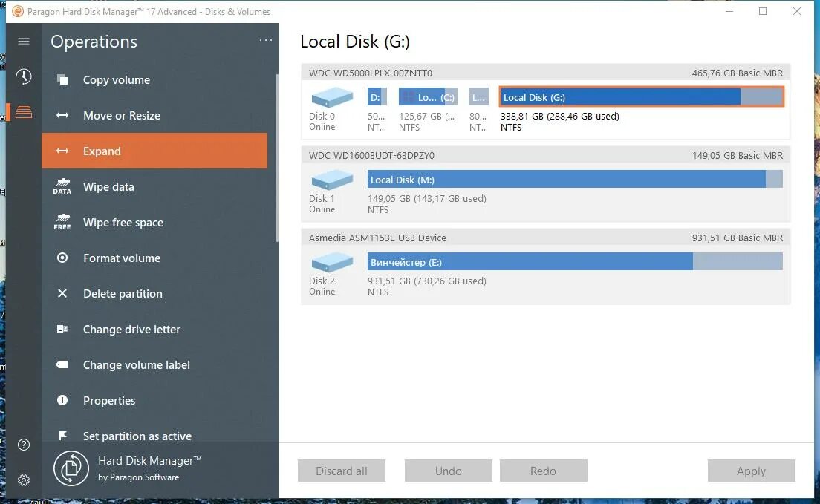Choose Change volume label operation

click(154, 364)
